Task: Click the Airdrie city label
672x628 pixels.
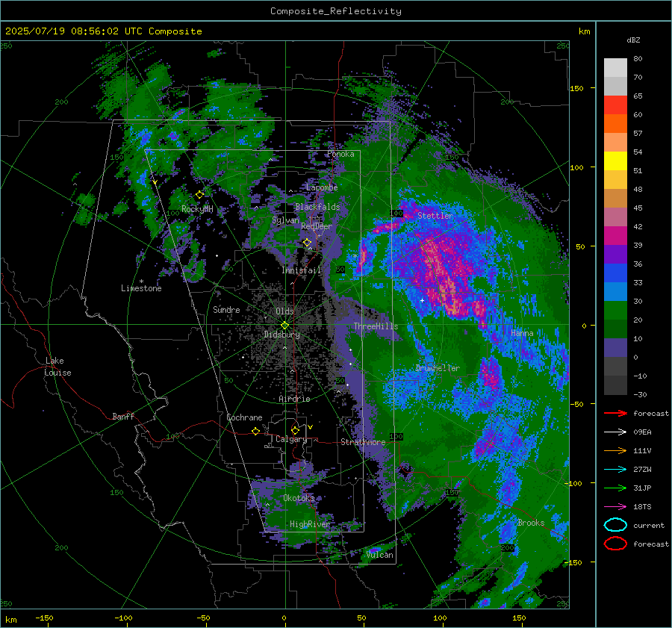Action: (294, 399)
